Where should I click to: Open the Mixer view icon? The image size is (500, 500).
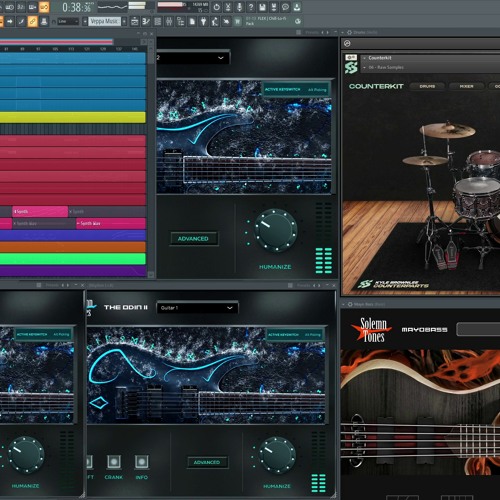pos(169,21)
